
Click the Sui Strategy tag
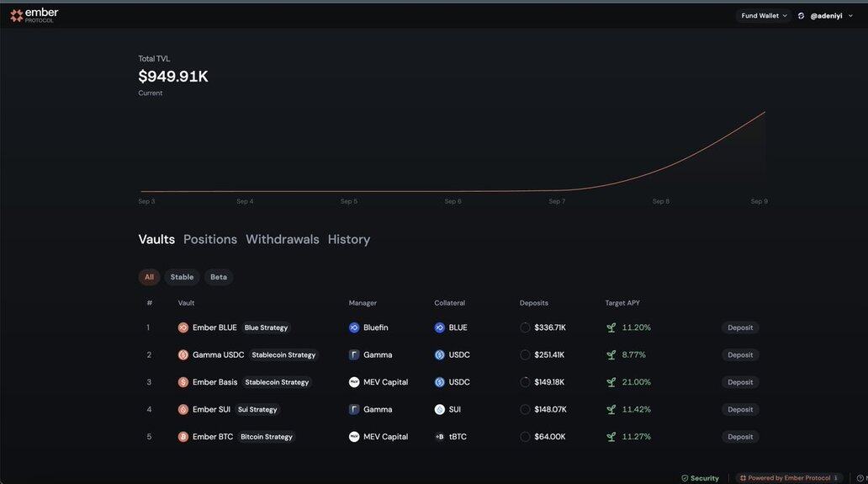[x=257, y=410]
